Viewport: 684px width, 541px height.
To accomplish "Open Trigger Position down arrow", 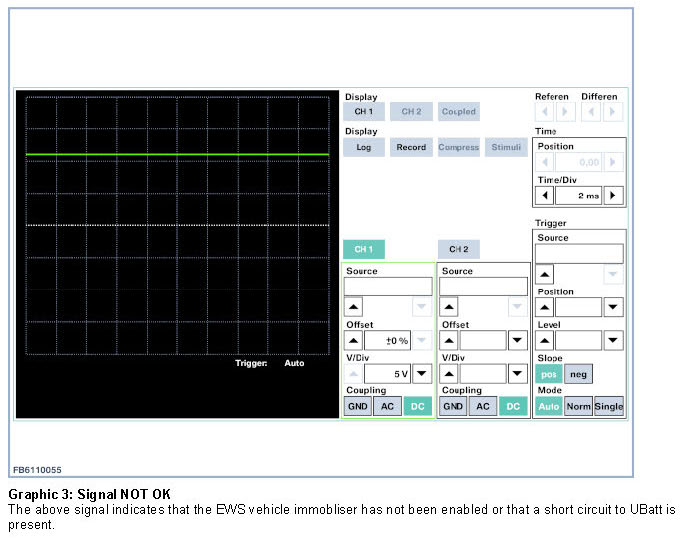I will click(x=613, y=308).
